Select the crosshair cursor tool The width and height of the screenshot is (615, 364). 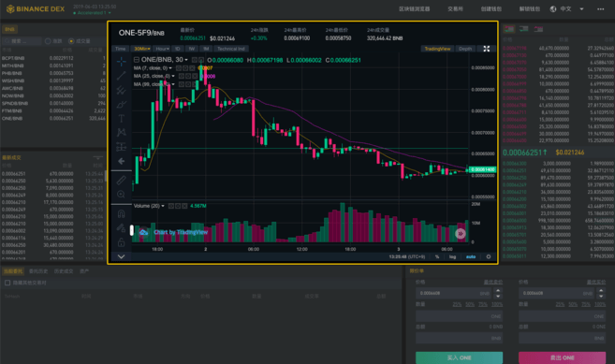(121, 61)
